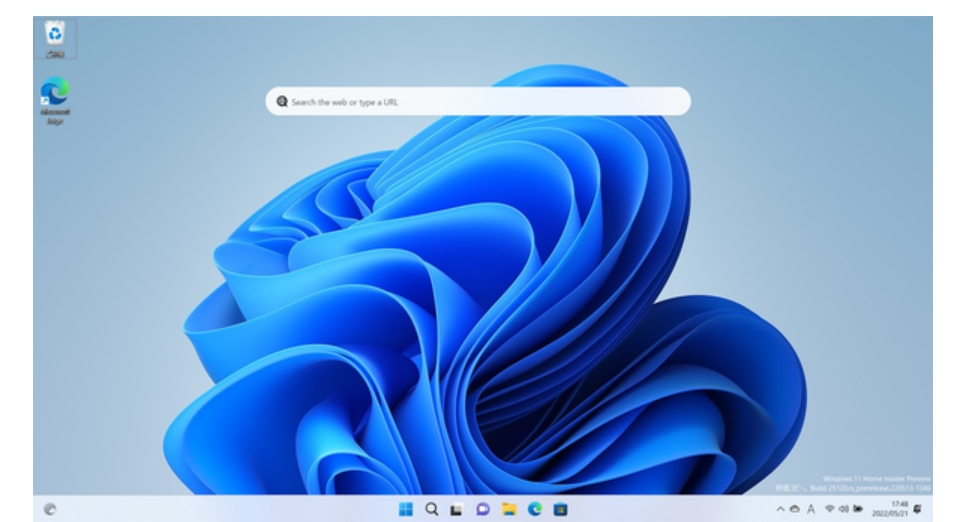Open the volume speaker tray icon
972x522 pixels.
pos(843,509)
